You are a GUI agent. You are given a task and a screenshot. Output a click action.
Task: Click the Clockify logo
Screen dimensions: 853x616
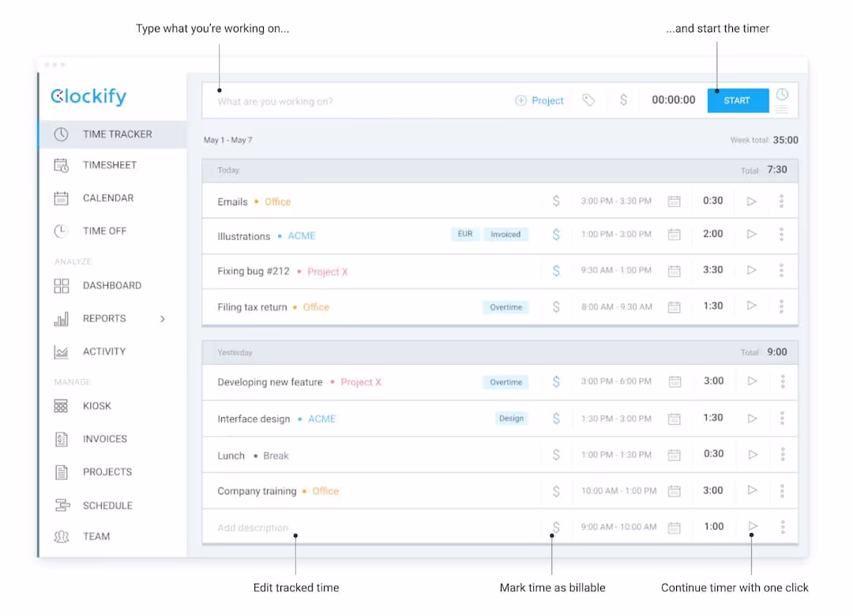click(88, 96)
